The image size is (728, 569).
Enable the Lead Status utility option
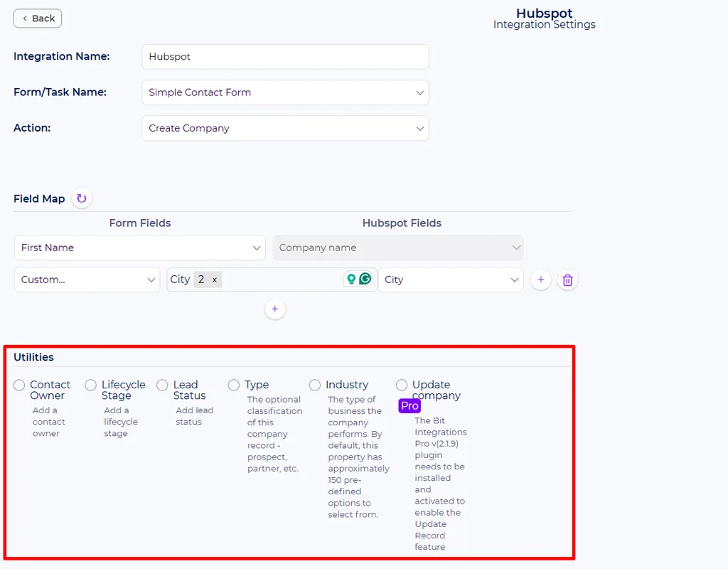point(162,385)
